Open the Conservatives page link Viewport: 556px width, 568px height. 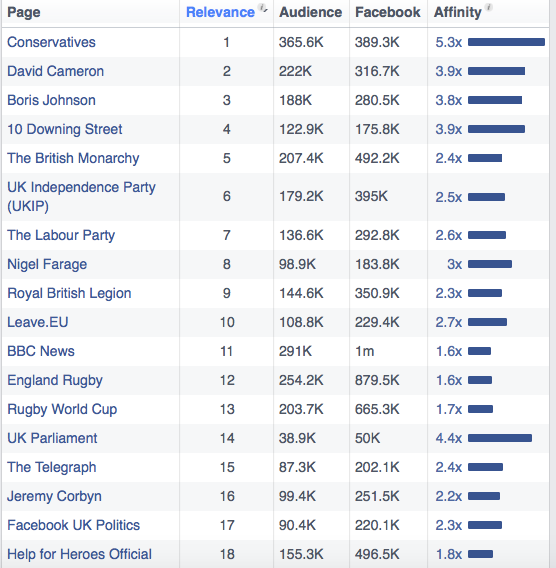pos(51,42)
